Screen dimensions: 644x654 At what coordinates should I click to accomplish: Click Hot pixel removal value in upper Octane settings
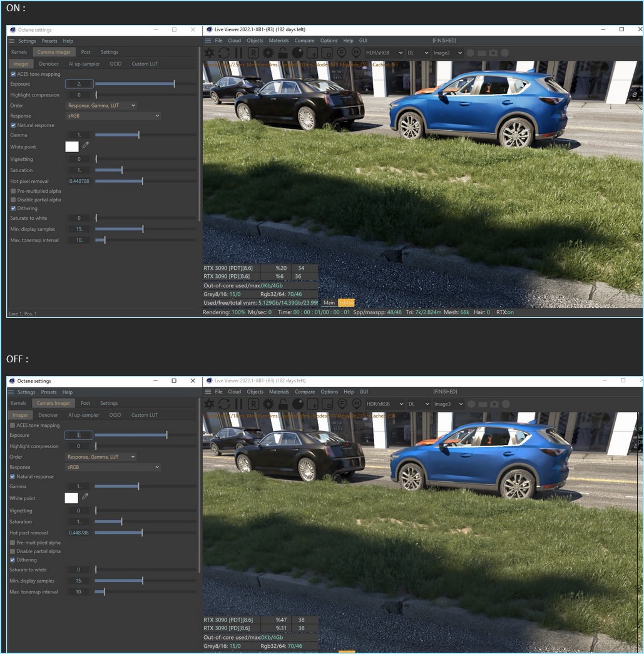79,181
